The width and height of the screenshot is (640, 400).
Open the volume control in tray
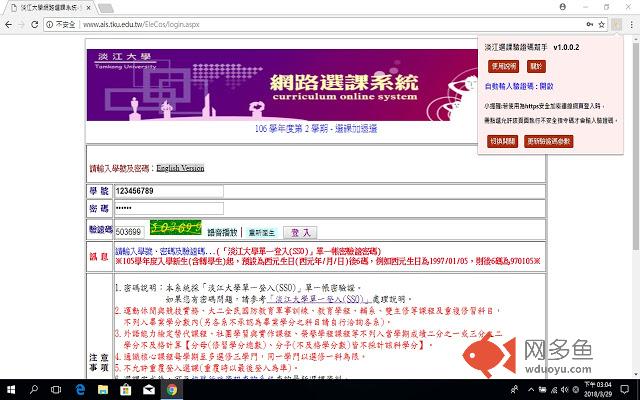click(565, 390)
